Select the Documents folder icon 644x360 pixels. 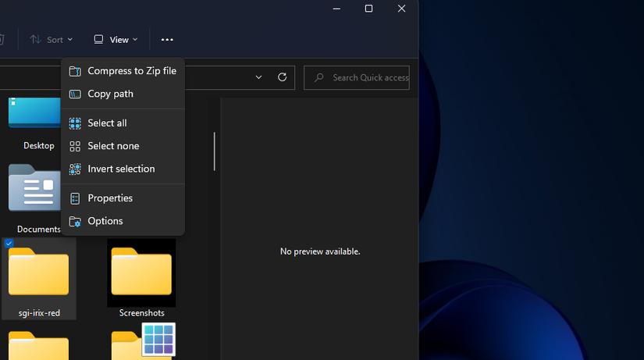34,187
